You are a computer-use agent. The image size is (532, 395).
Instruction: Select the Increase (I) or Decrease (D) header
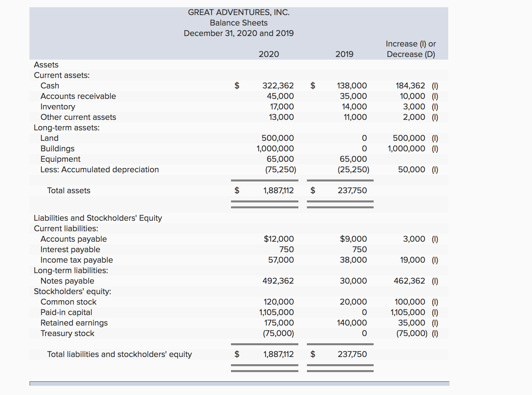coord(411,49)
